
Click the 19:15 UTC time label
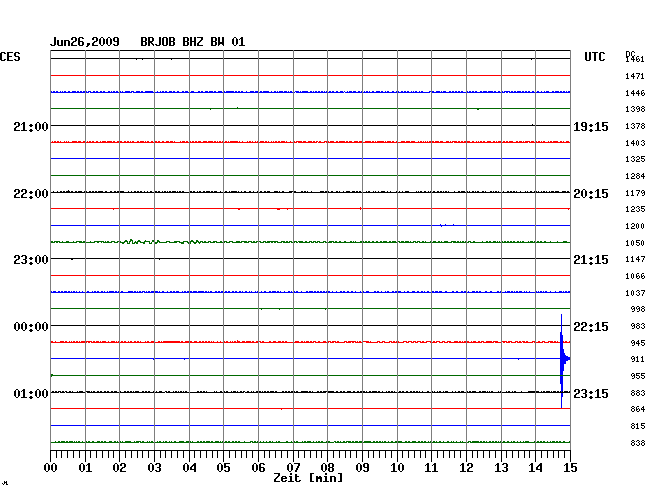click(591, 126)
